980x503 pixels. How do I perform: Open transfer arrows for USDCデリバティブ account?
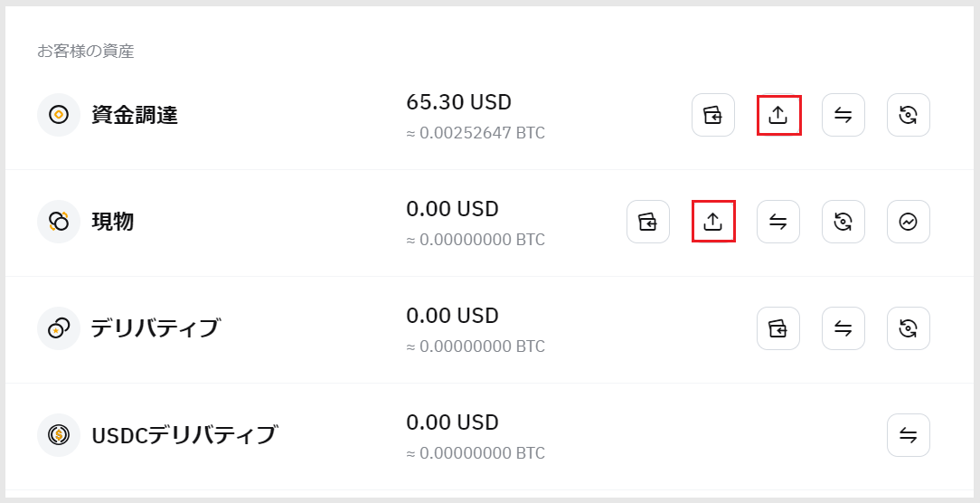point(909,435)
